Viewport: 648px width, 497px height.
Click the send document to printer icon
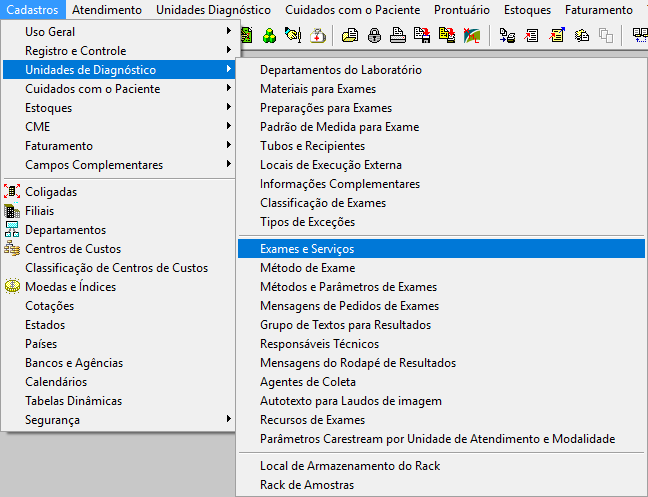pos(507,36)
